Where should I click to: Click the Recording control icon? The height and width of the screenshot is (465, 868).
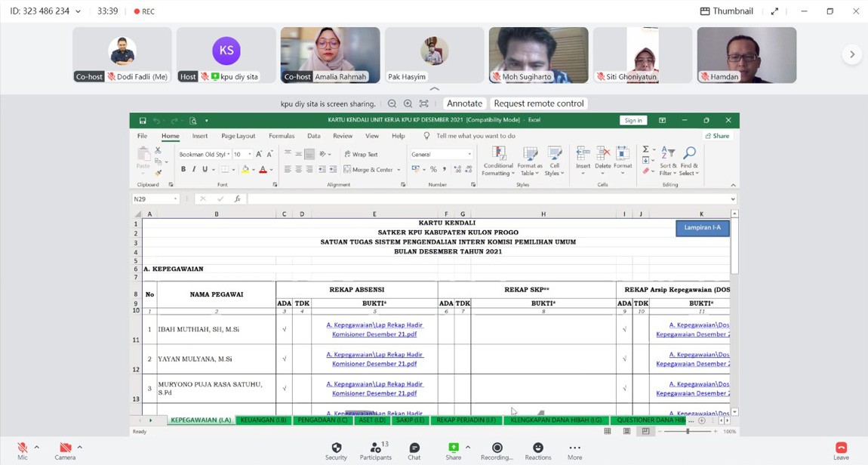coord(497,448)
